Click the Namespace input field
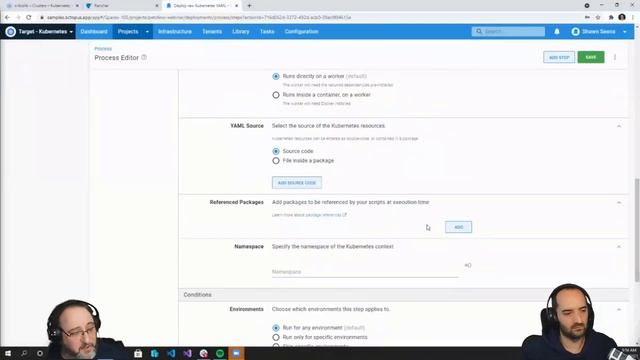 click(x=365, y=272)
